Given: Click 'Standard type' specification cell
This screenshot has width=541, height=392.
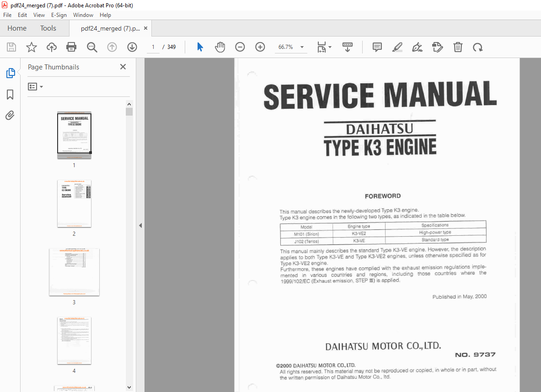Looking at the screenshot, I should coord(435,239).
